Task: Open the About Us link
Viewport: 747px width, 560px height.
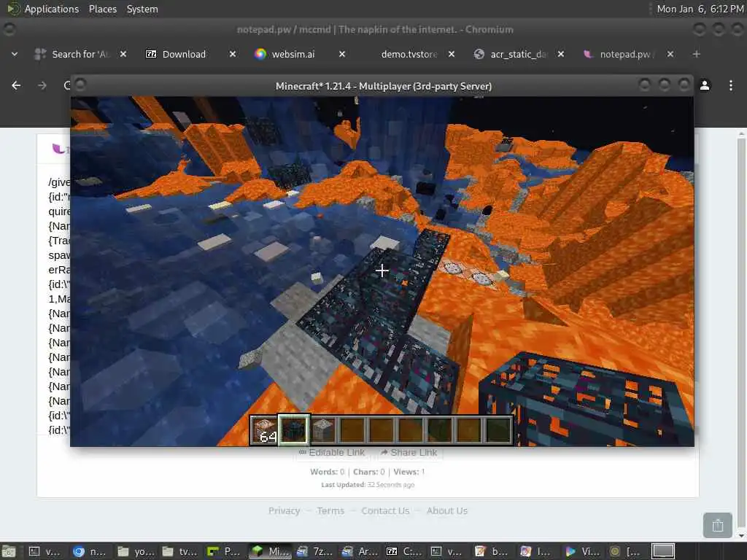Action: click(447, 510)
